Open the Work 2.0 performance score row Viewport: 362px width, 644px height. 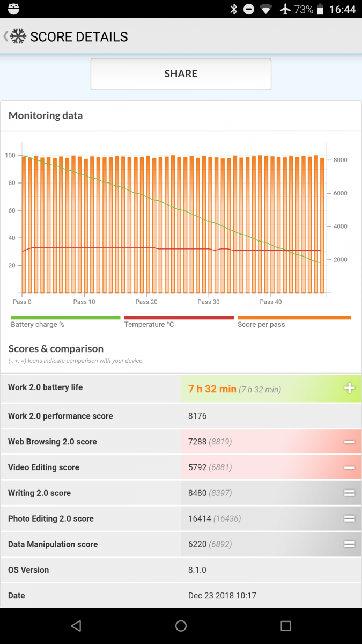(181, 416)
